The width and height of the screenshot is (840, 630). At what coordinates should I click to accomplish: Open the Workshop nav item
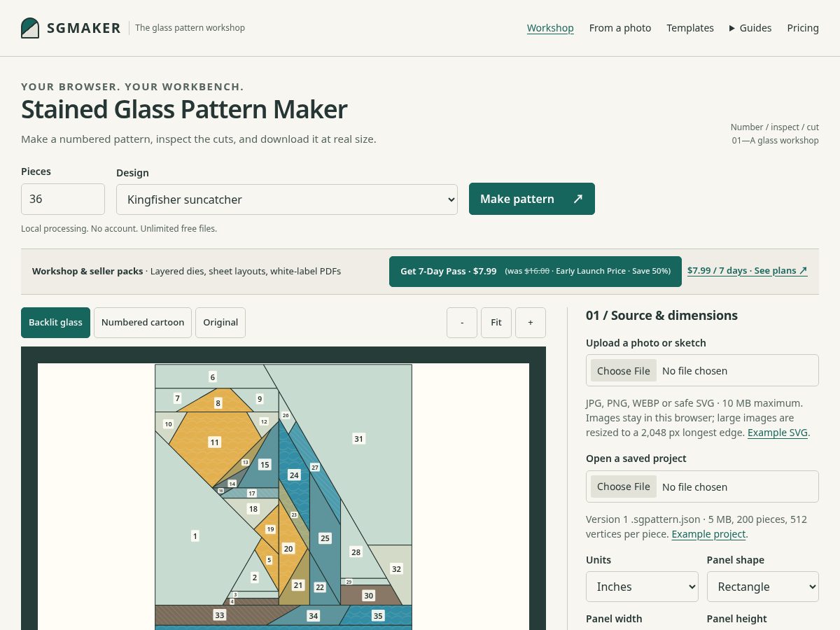(550, 28)
